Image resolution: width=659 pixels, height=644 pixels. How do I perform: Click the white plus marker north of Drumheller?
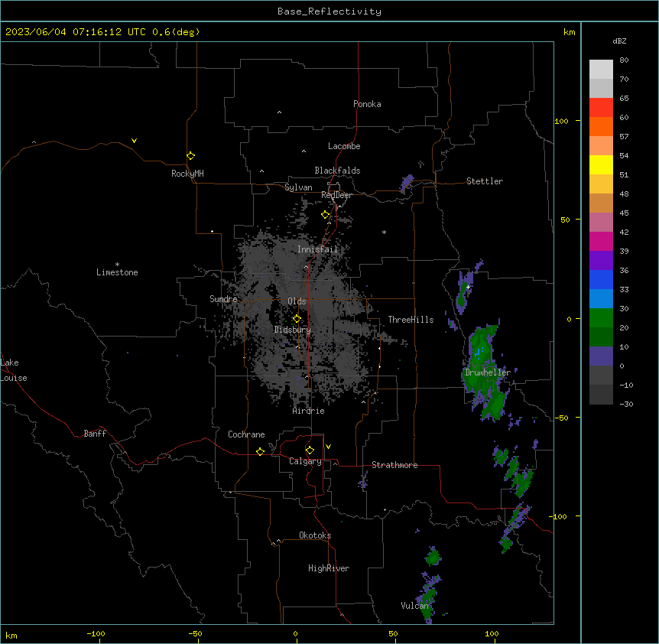tap(468, 287)
